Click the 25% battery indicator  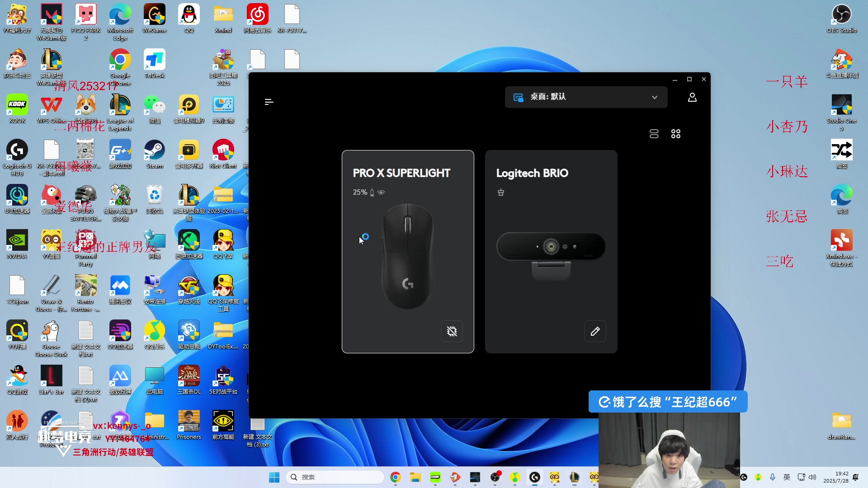point(363,192)
